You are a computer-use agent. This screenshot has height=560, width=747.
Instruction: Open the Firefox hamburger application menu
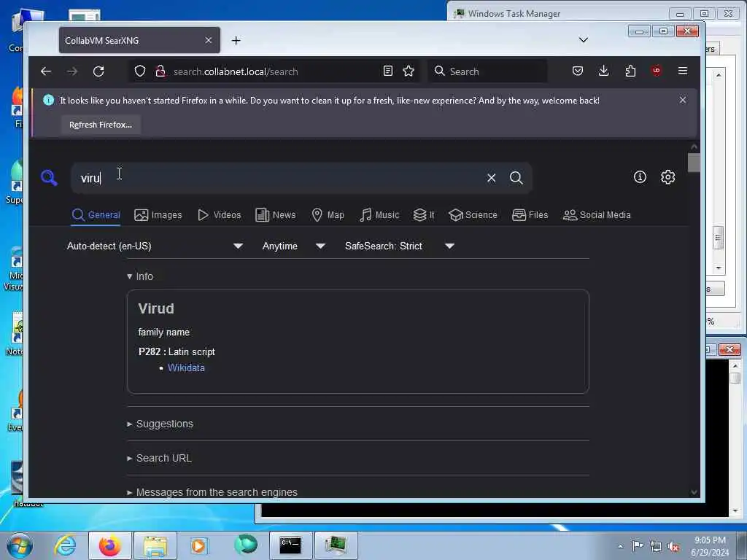pos(683,71)
